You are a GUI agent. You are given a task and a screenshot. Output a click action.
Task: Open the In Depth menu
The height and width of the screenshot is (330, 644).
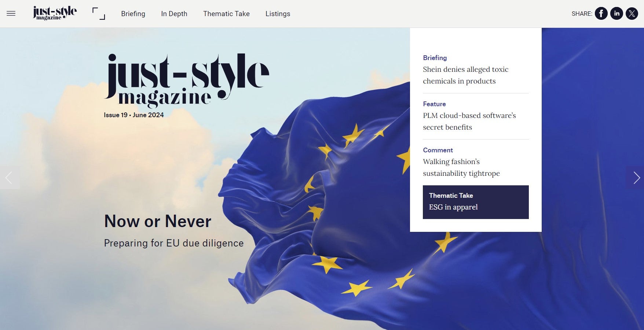(x=174, y=14)
